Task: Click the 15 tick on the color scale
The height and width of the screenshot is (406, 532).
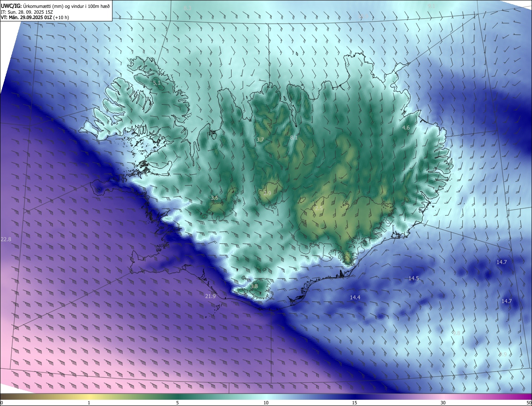Action: [355, 403]
